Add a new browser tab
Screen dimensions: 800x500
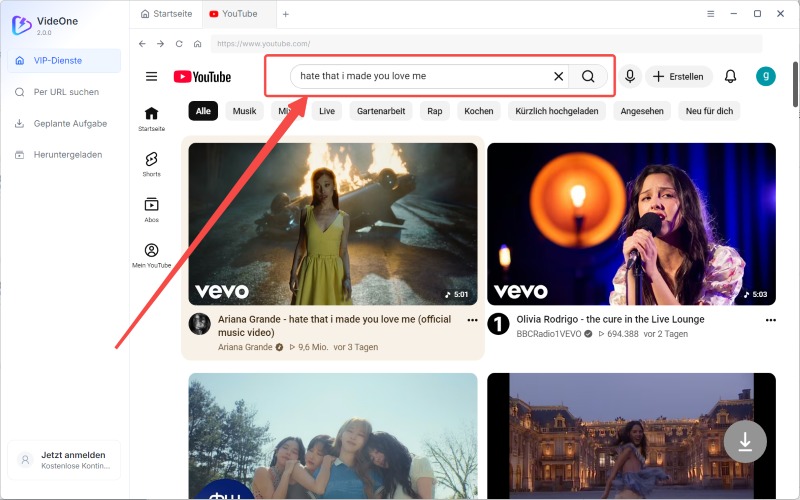point(286,14)
